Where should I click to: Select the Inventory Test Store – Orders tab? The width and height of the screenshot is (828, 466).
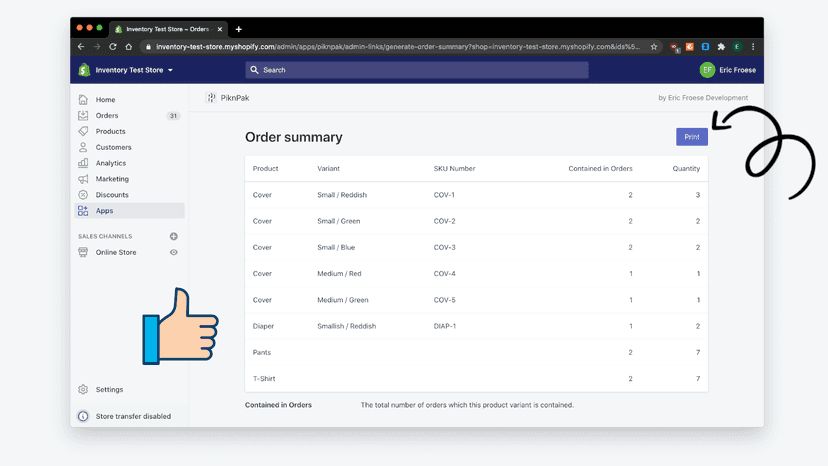168,29
